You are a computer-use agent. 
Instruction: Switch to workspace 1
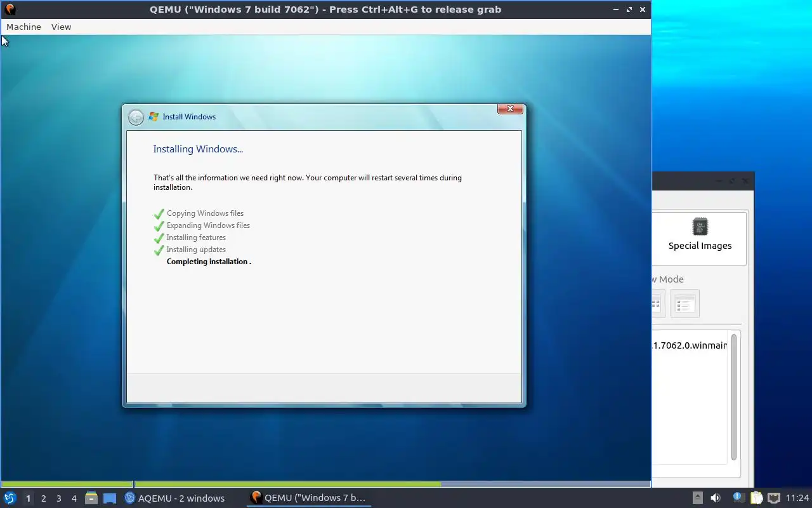click(x=28, y=498)
